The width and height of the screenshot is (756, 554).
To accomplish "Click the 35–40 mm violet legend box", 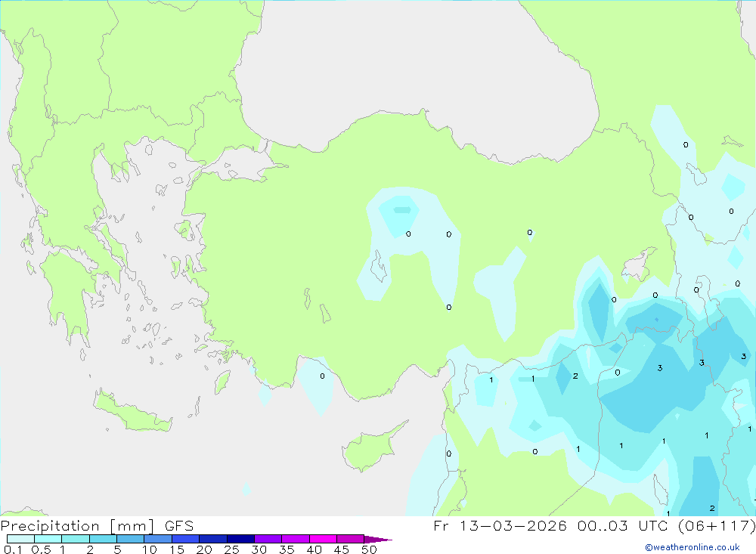I will (296, 539).
